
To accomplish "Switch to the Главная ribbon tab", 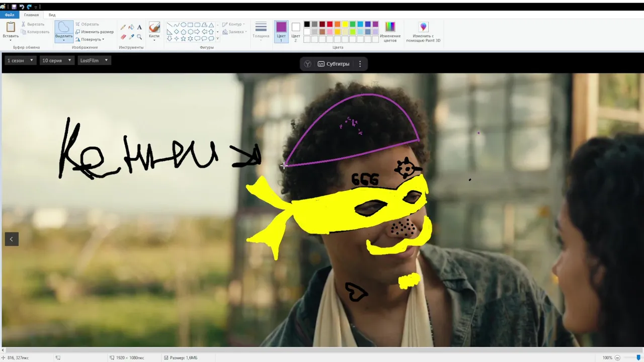I will (x=31, y=15).
